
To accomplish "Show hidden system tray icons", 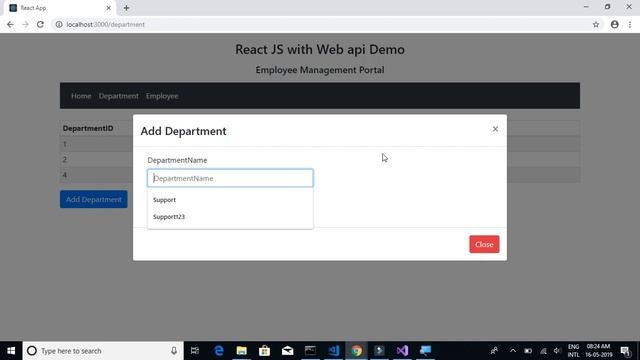I will (x=513, y=351).
